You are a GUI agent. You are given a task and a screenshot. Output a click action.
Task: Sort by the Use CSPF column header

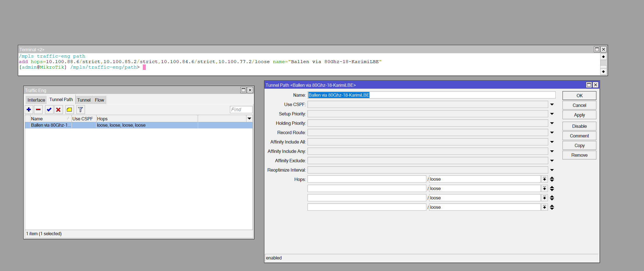point(84,119)
